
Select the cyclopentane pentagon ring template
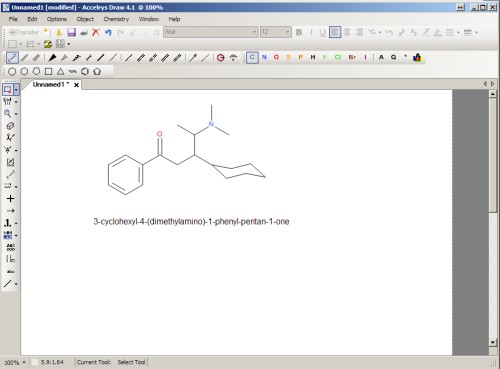pyautogui.click(x=97, y=71)
